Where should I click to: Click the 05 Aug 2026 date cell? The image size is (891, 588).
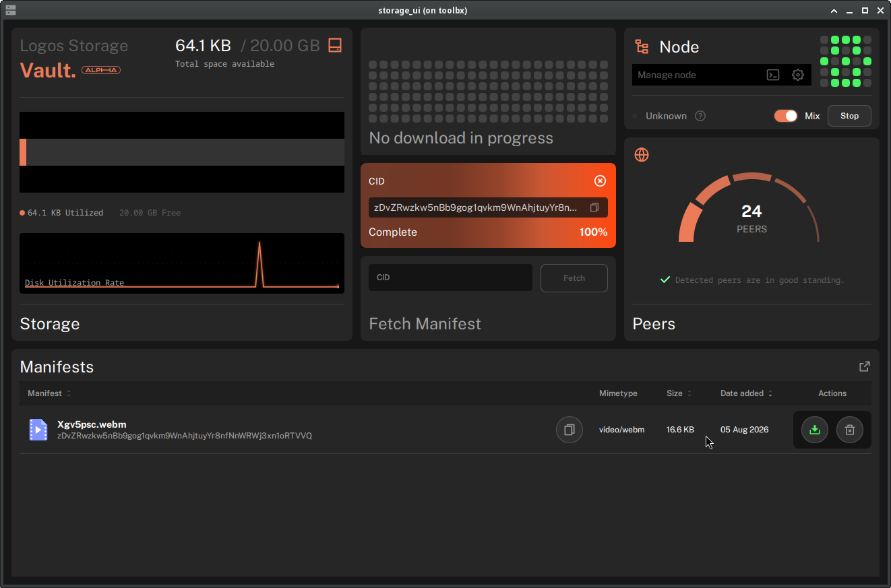(745, 430)
